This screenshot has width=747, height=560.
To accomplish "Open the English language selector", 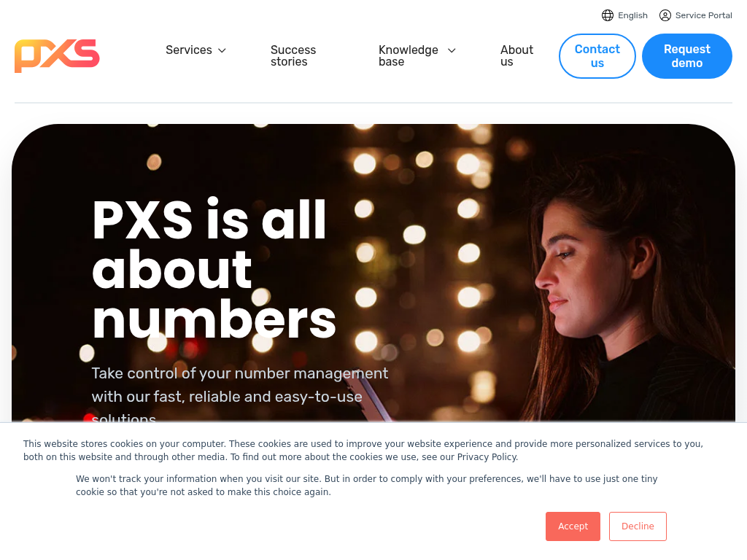I will tap(624, 15).
